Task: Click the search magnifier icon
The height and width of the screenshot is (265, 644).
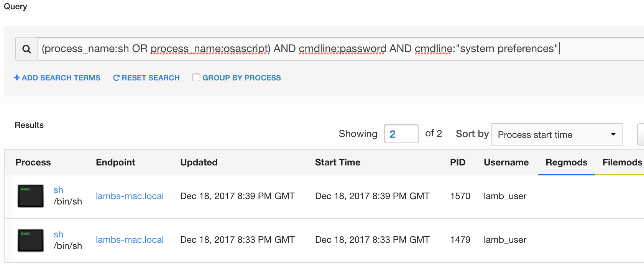Action: tap(26, 49)
